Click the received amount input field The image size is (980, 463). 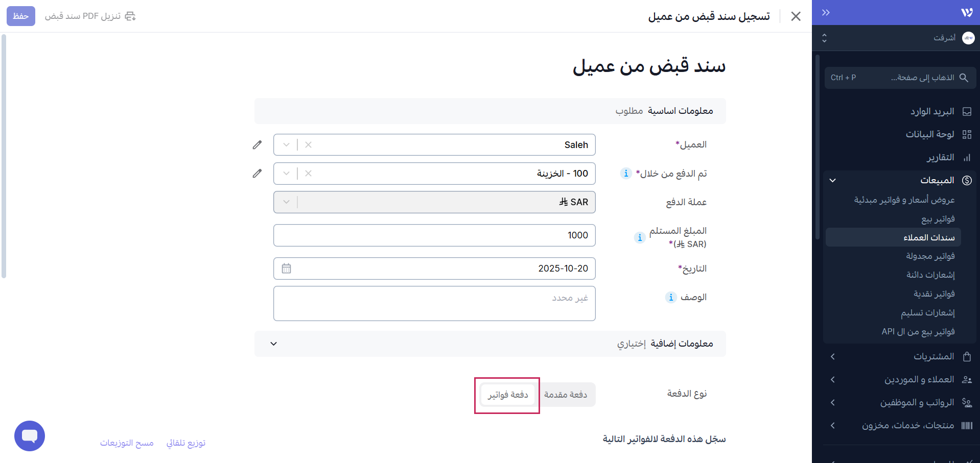click(434, 235)
